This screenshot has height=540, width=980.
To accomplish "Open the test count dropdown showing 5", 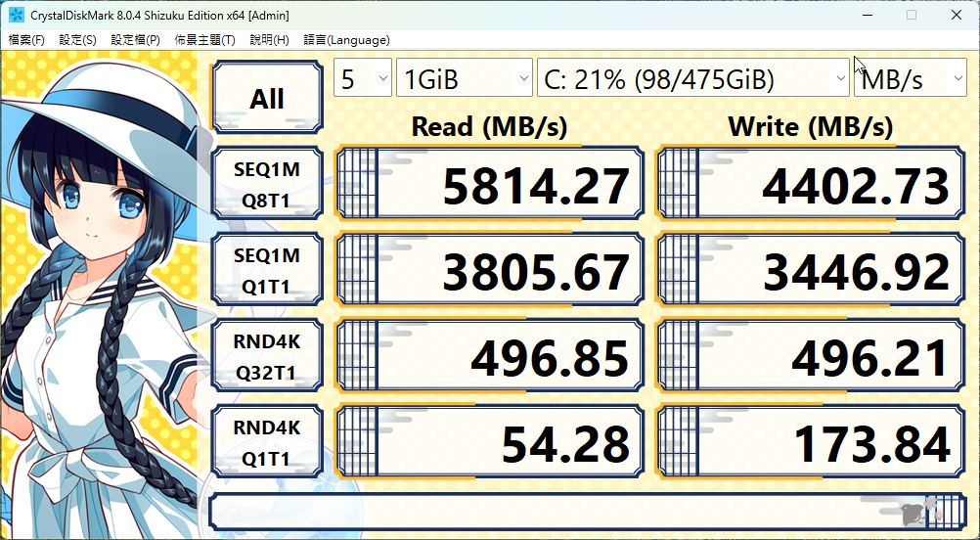I will pyautogui.click(x=362, y=79).
